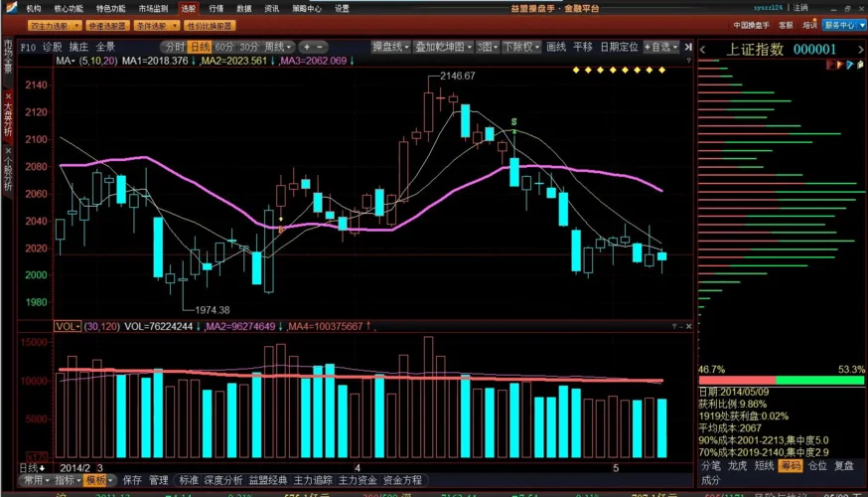Screen dimensions: 868x497
Task: Open help for VOL indicator pane
Action: tap(673, 326)
